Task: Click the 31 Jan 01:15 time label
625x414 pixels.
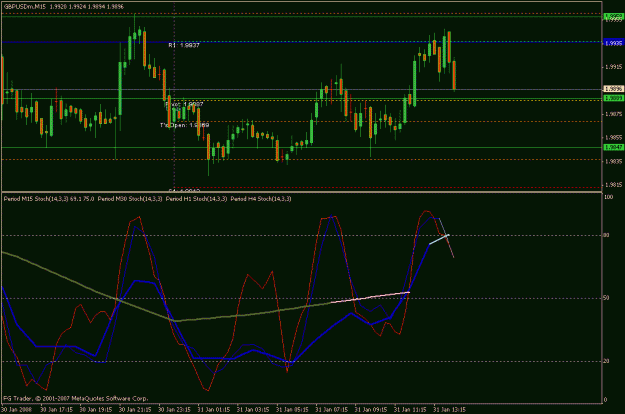Action: point(214,410)
